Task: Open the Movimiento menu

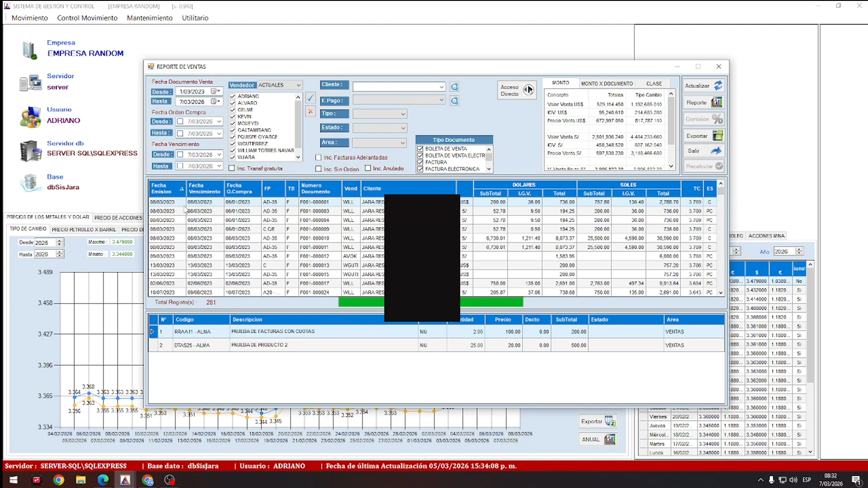Action: click(x=30, y=18)
